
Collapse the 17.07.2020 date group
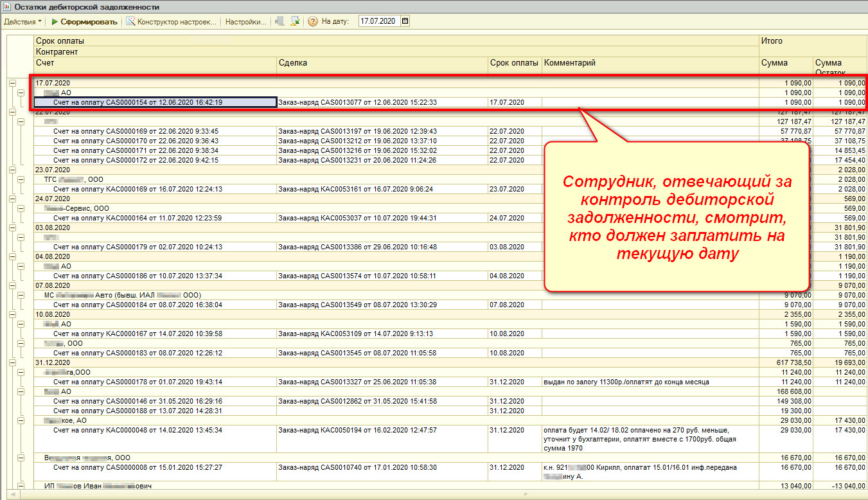pos(12,83)
